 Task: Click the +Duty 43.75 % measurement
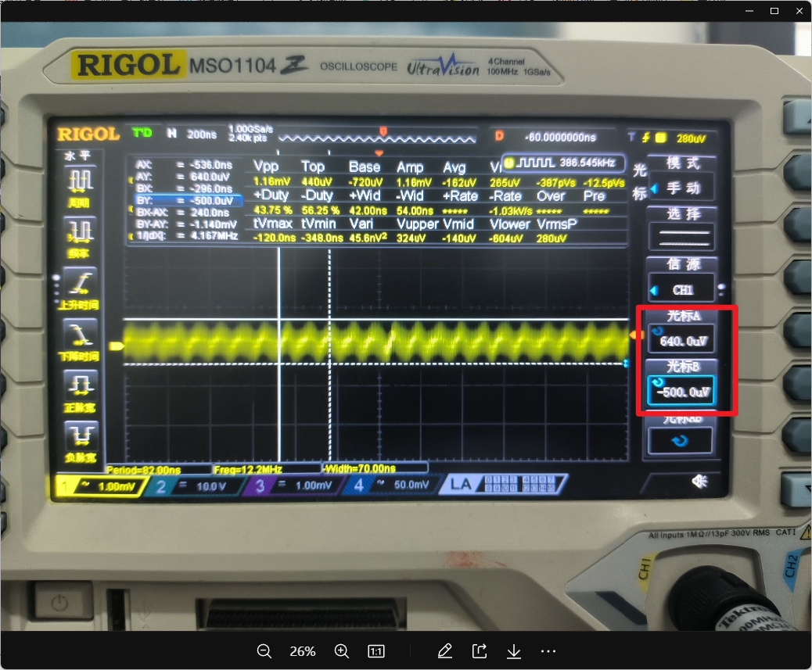coord(272,202)
